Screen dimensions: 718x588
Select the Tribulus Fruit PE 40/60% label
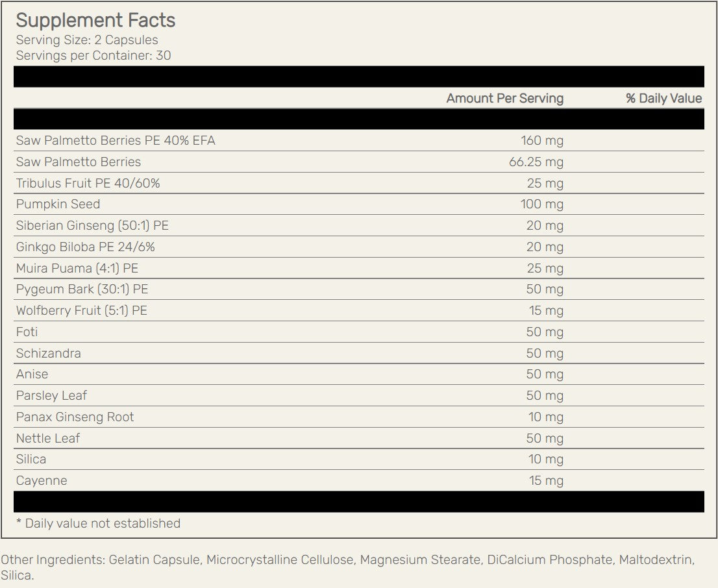point(88,183)
